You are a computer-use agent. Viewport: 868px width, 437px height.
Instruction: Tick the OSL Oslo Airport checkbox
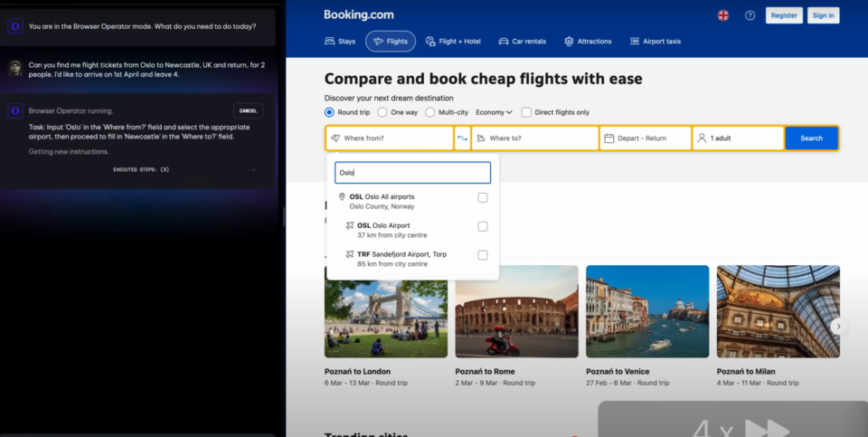point(483,226)
